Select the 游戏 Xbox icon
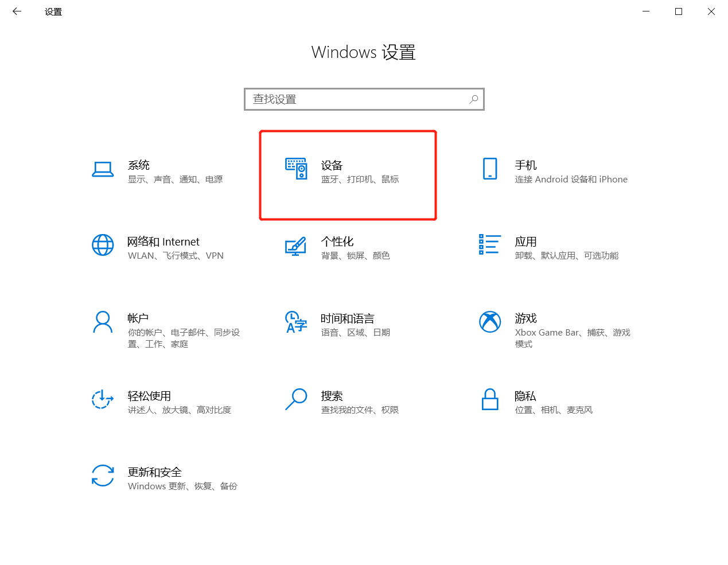 click(x=490, y=322)
